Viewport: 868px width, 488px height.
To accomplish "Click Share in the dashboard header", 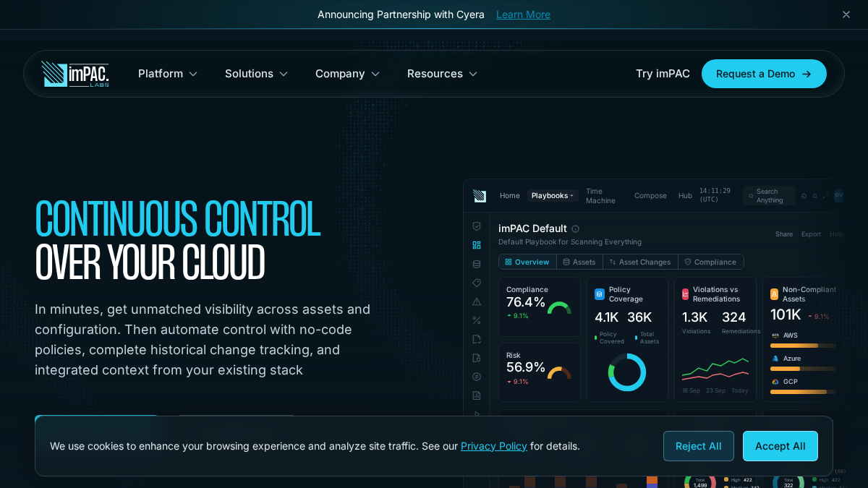I will [x=784, y=234].
